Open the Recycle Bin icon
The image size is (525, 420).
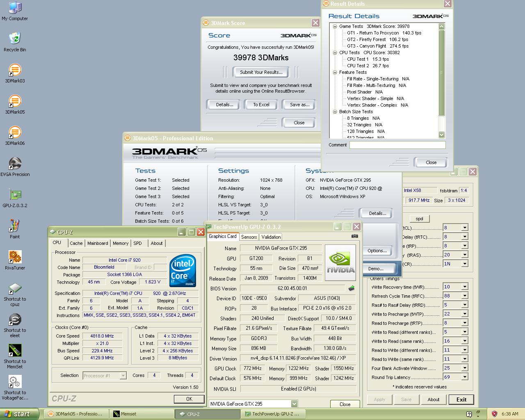click(15, 42)
